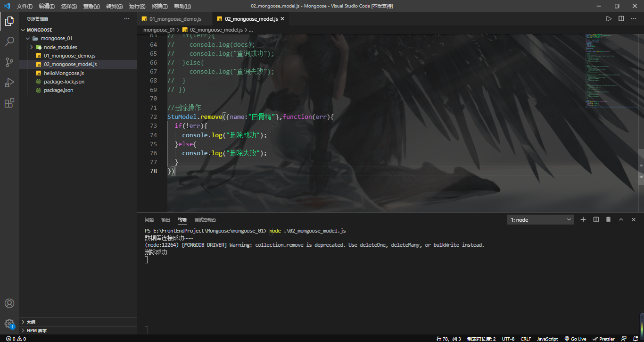This screenshot has height=342, width=644.
Task: Click the cursor position 行 78, 列 3
Action: (449, 339)
